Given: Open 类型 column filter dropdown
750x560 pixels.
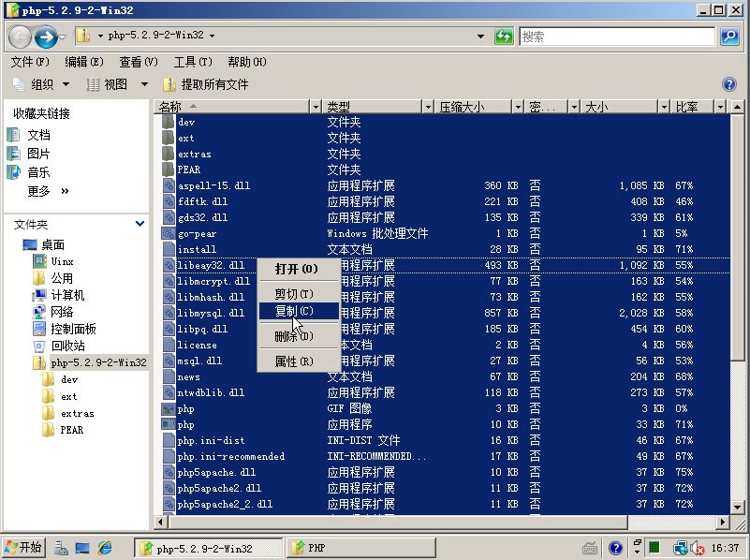Looking at the screenshot, I should pyautogui.click(x=428, y=107).
